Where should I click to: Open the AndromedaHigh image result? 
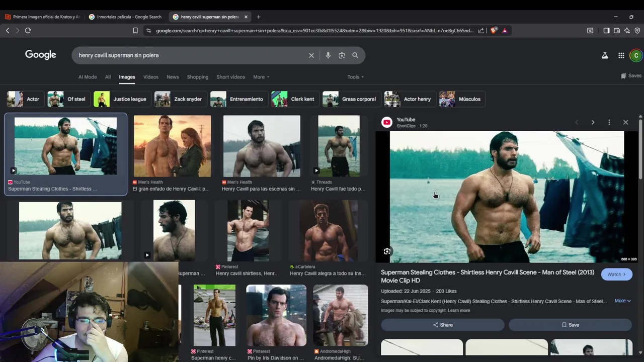coord(341,315)
